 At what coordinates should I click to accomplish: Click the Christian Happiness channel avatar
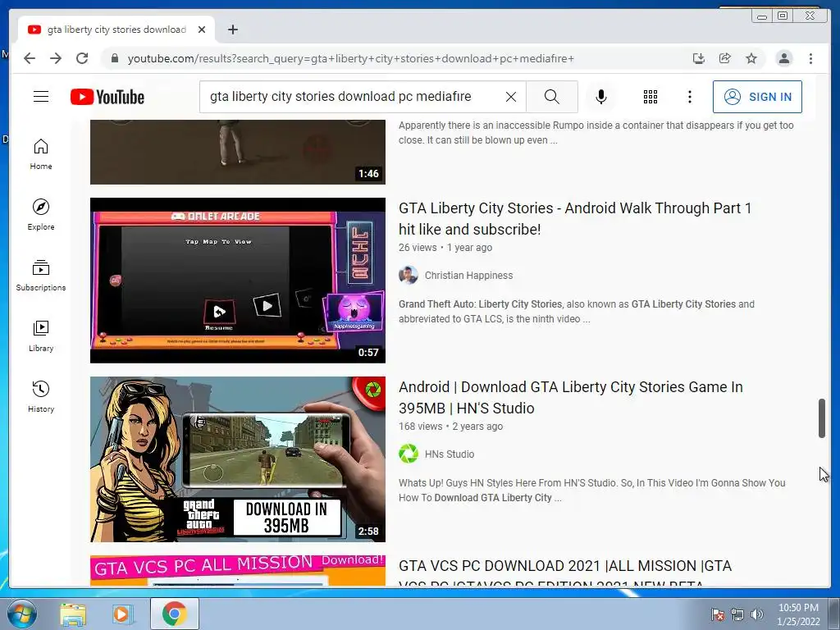(x=409, y=276)
